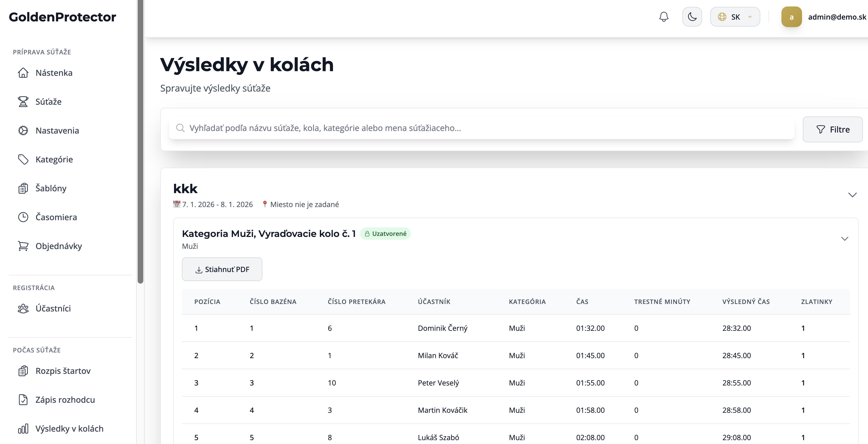Click the notifications bell icon
This screenshot has width=868, height=444.
tap(663, 17)
